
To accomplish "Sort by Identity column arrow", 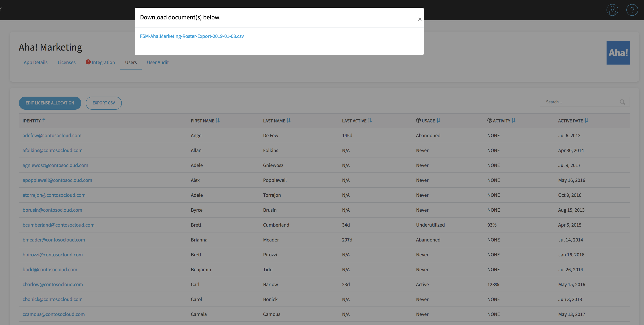I will (x=44, y=121).
